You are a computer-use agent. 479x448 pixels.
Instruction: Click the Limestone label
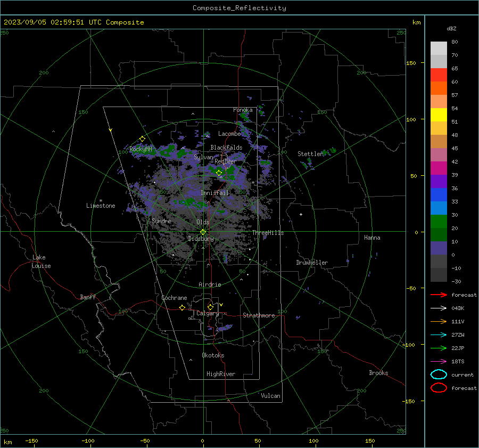pyautogui.click(x=101, y=206)
